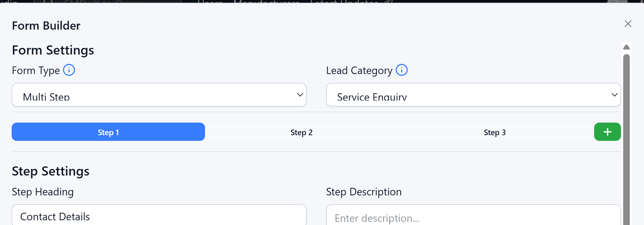Image resolution: width=644 pixels, height=225 pixels.
Task: Click the Form Type info icon
Action: [x=69, y=70]
